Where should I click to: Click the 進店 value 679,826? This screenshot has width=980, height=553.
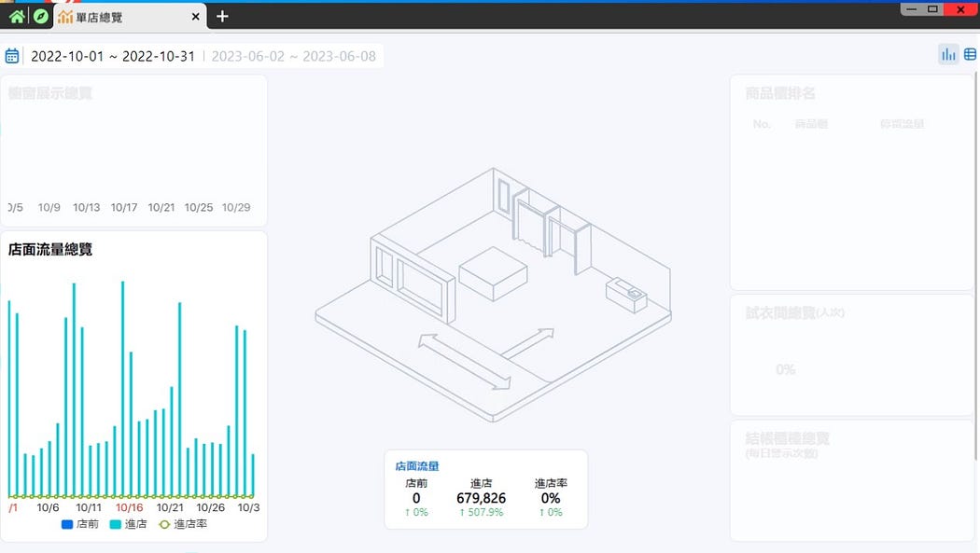coord(481,498)
